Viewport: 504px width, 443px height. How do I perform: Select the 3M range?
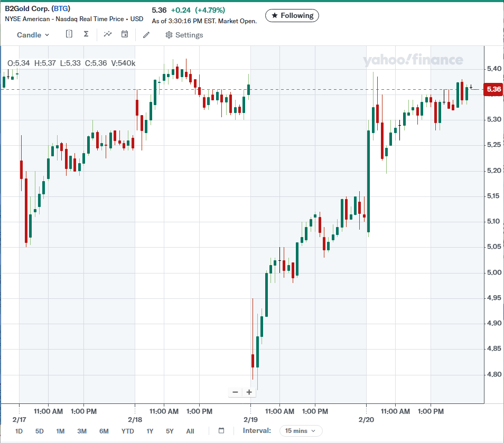click(x=82, y=431)
